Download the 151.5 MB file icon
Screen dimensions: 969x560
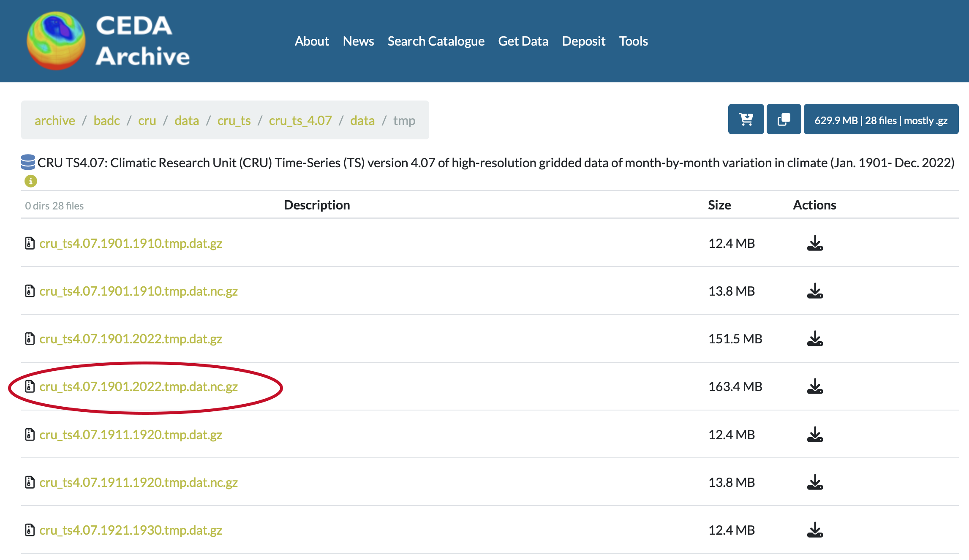[815, 339]
